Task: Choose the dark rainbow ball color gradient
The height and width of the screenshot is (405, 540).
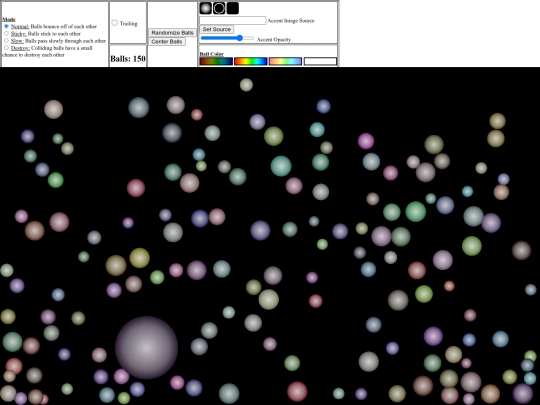Action: click(216, 61)
